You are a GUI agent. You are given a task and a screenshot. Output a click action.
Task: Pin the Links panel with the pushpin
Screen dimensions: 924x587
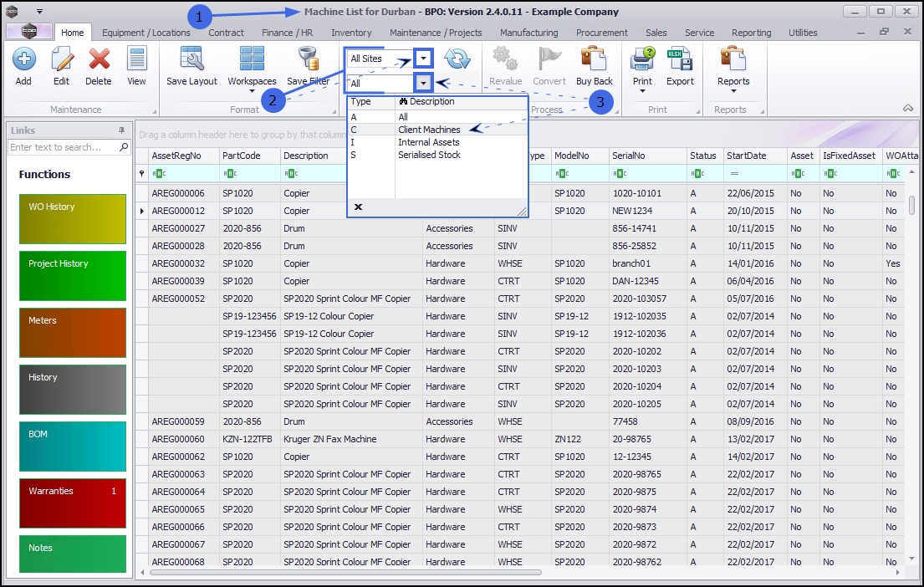click(x=121, y=130)
